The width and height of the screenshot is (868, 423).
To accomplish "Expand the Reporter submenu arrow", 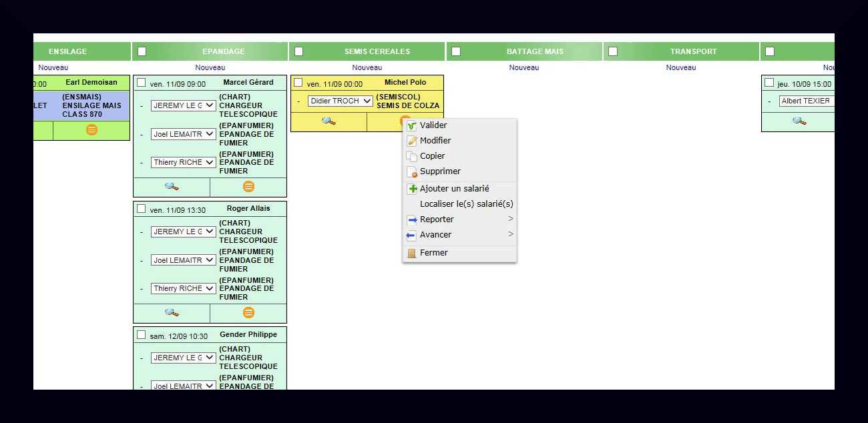I will 510,220.
